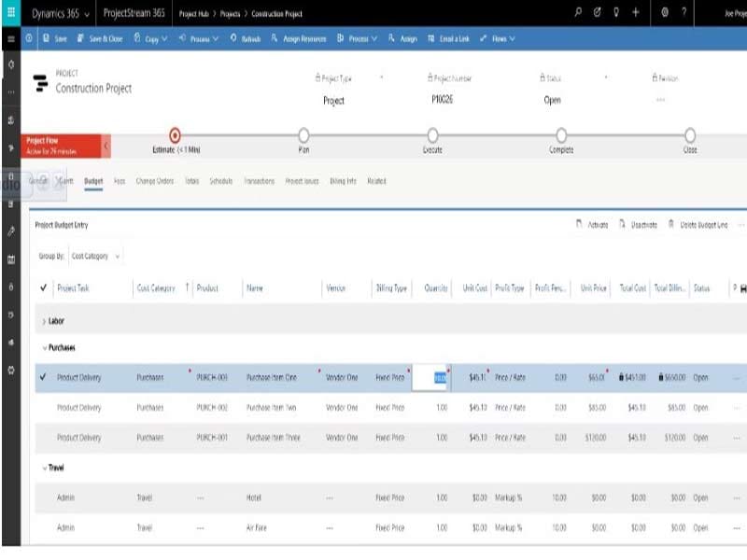Screen dimensions: 747x560
Task: Open the Transactions tab
Action: click(x=259, y=181)
